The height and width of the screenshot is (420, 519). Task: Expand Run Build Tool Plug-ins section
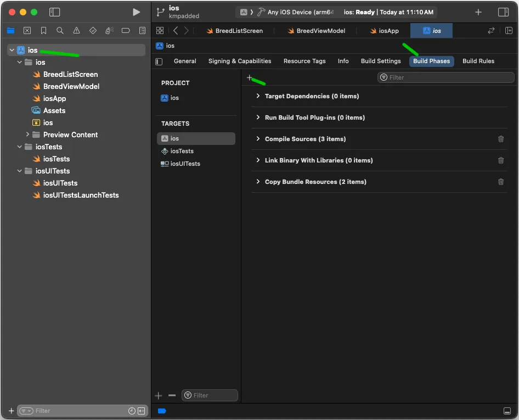pyautogui.click(x=258, y=117)
